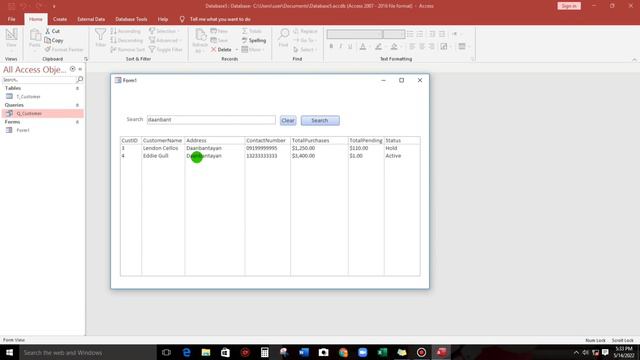Click the Sign in button

tap(569, 6)
